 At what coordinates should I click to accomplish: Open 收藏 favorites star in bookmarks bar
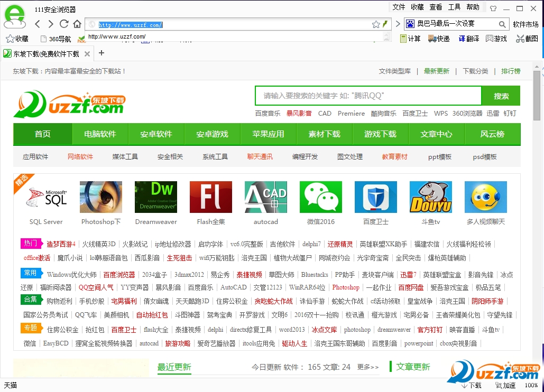[x=17, y=39]
